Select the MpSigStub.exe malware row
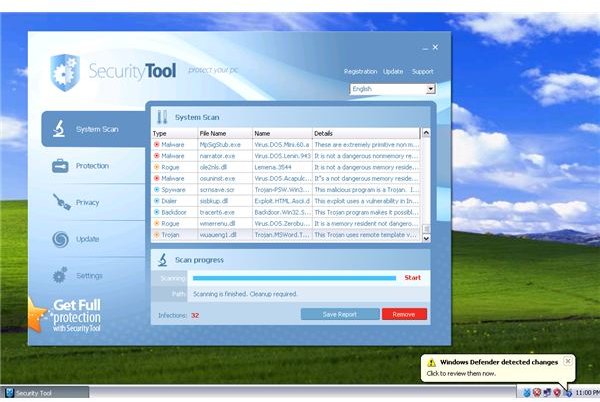 coord(285,145)
